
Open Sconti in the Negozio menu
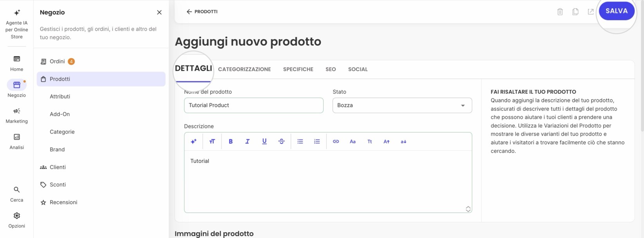tap(101, 184)
